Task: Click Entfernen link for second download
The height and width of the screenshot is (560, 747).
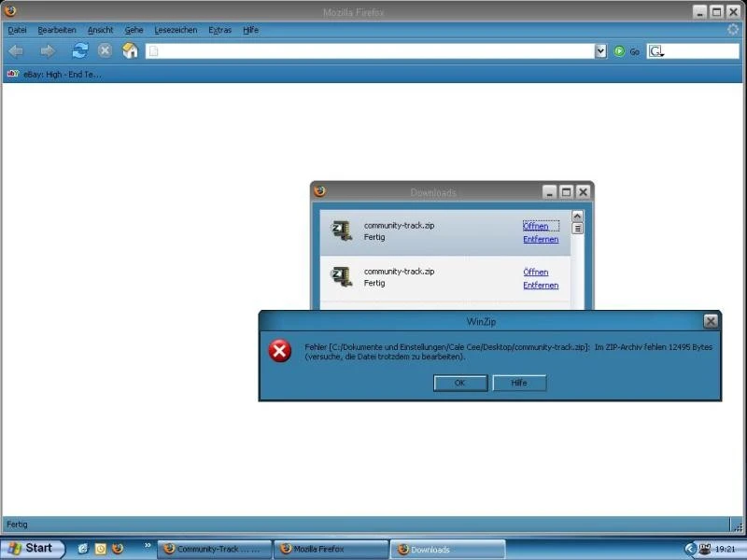Action: coord(541,286)
